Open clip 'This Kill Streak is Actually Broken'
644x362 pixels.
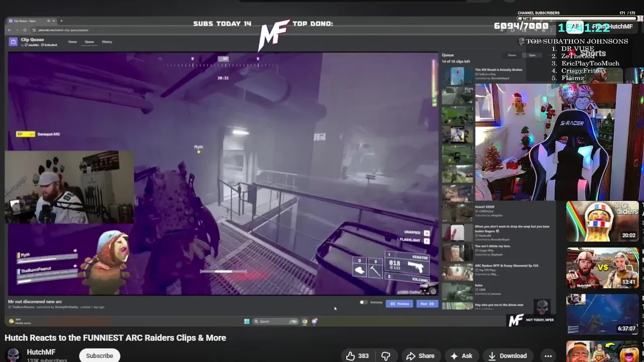coord(499,70)
